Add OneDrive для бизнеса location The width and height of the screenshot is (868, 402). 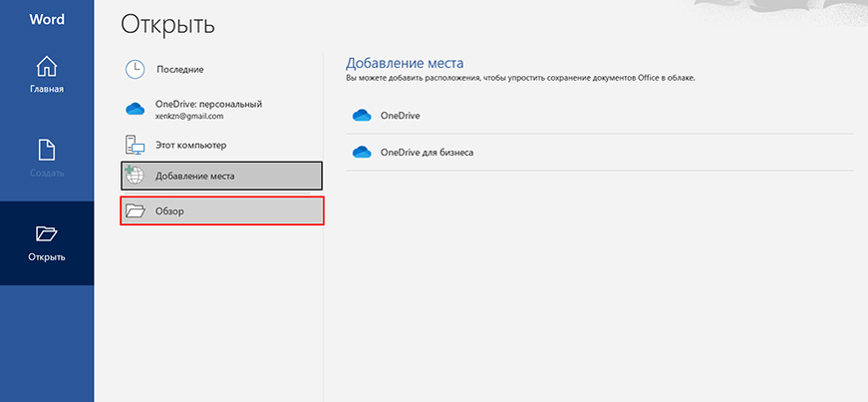(x=600, y=152)
